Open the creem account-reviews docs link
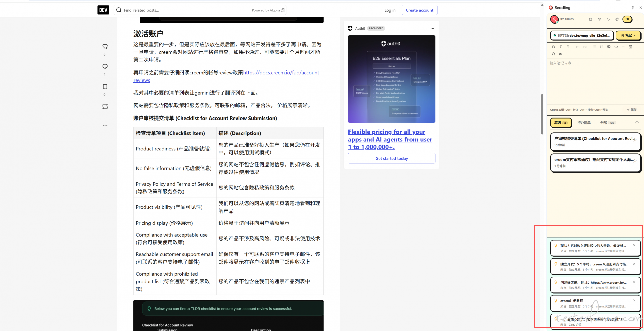This screenshot has width=644, height=331. (282, 73)
